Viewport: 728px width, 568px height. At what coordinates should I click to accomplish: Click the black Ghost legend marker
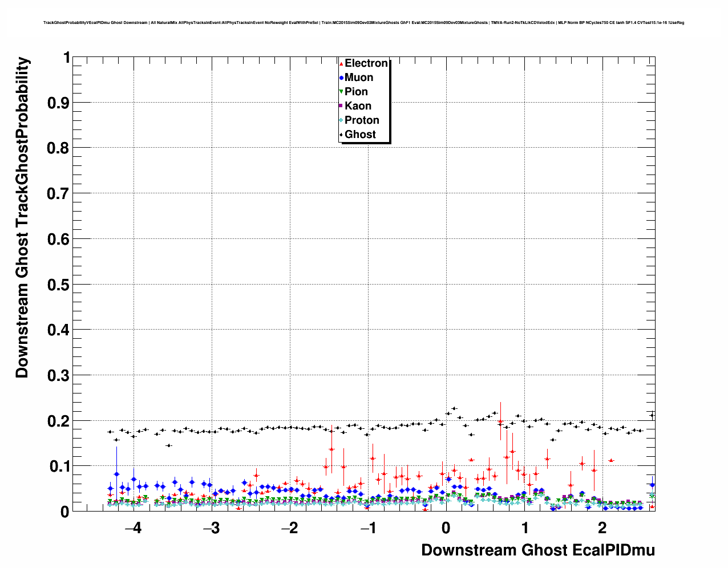[x=341, y=135]
